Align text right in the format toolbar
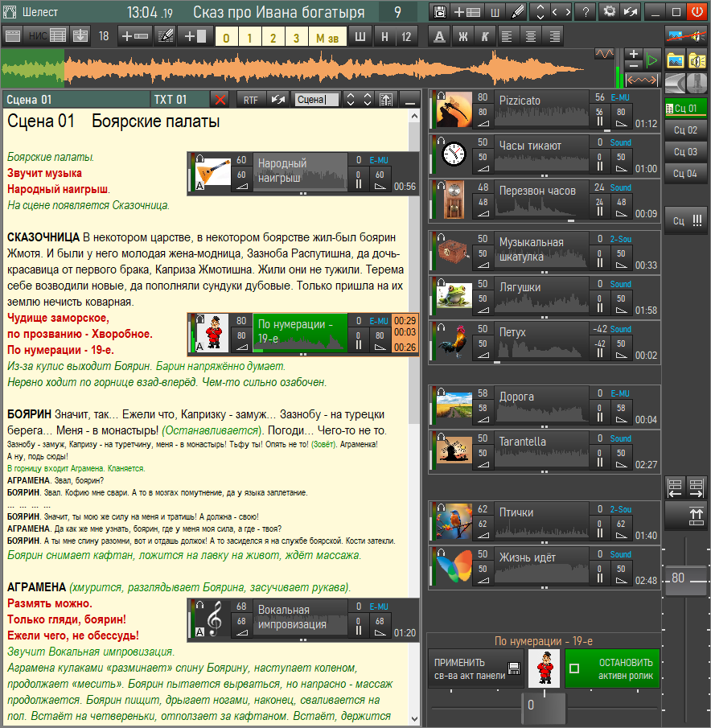The image size is (711, 728). click(x=554, y=35)
